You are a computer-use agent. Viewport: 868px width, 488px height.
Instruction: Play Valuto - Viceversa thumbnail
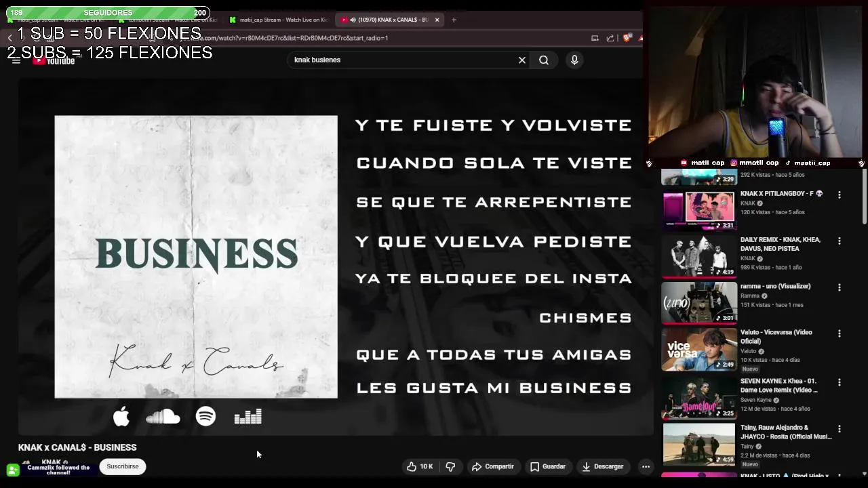click(699, 350)
